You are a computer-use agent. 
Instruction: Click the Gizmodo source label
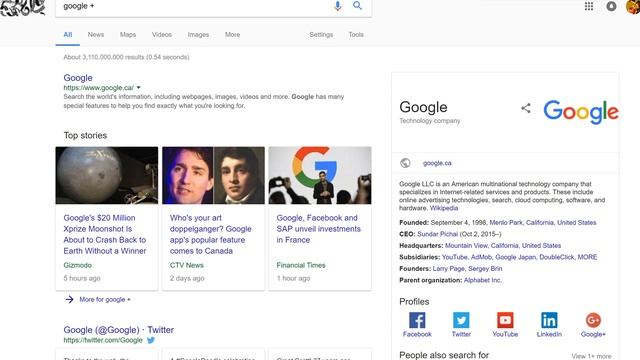[x=77, y=265]
